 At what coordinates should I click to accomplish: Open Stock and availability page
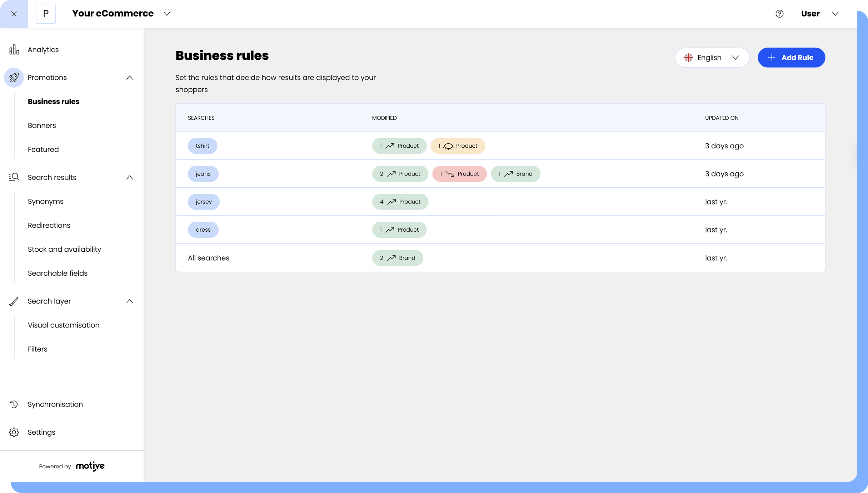tap(64, 249)
